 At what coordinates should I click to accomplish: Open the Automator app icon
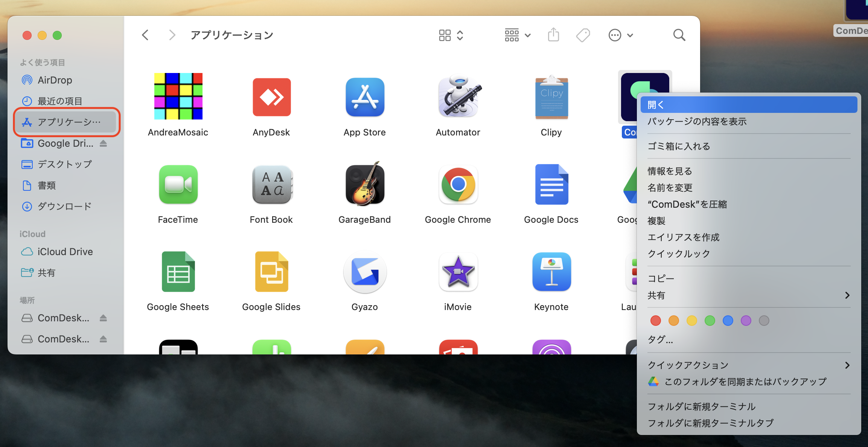coord(458,97)
